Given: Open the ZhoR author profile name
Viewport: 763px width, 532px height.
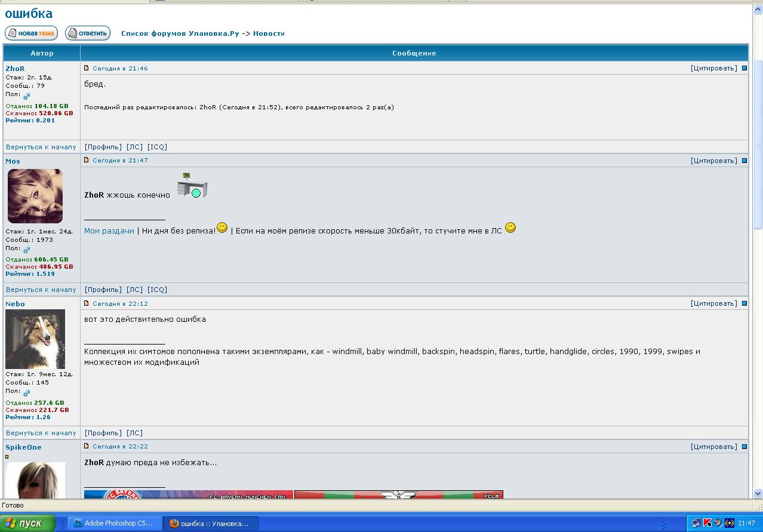Looking at the screenshot, I should [x=15, y=69].
